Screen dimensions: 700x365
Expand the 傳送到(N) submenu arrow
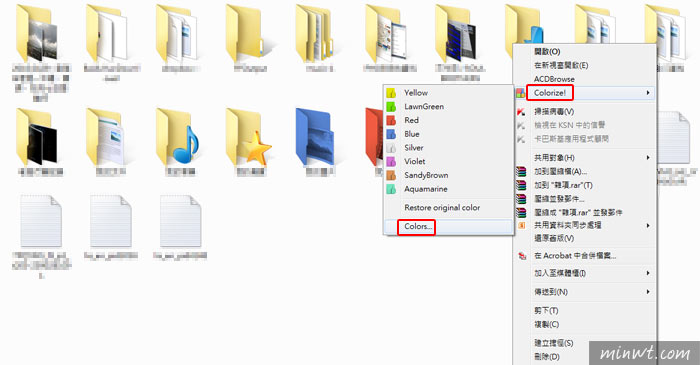coord(648,292)
